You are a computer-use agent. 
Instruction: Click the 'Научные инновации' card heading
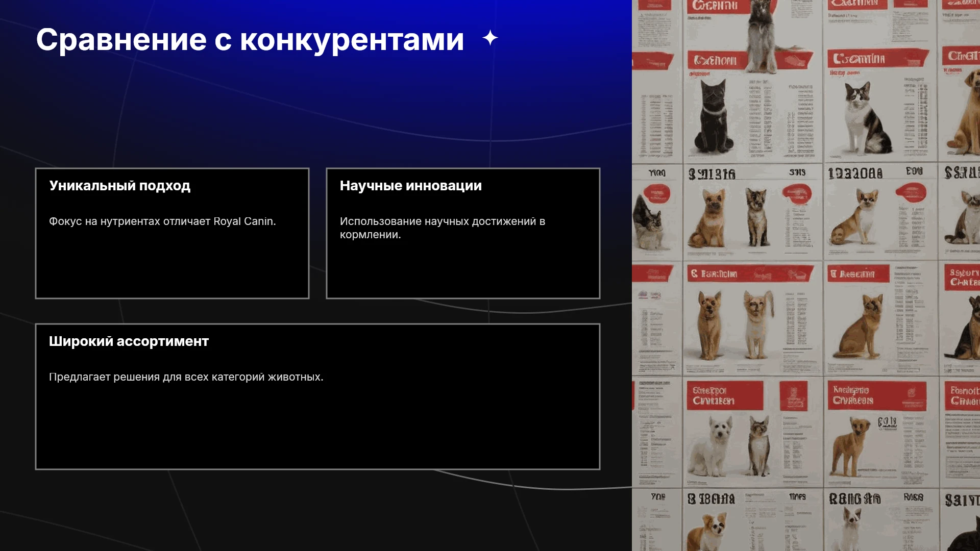[411, 186]
